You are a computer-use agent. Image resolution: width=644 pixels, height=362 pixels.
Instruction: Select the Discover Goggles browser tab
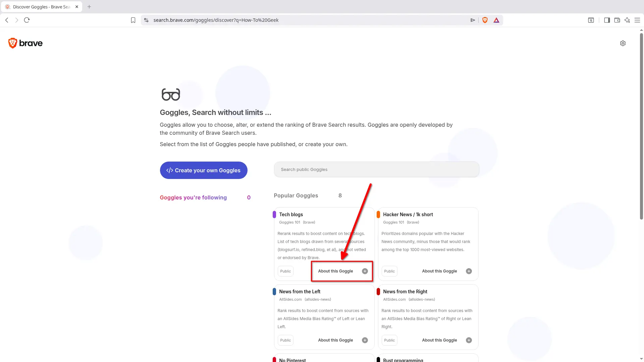tap(41, 7)
